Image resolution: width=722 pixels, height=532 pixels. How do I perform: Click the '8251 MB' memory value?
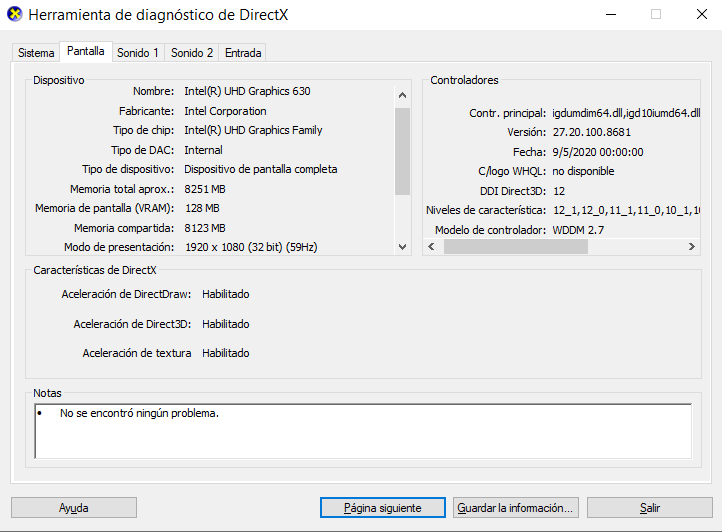coord(205,189)
